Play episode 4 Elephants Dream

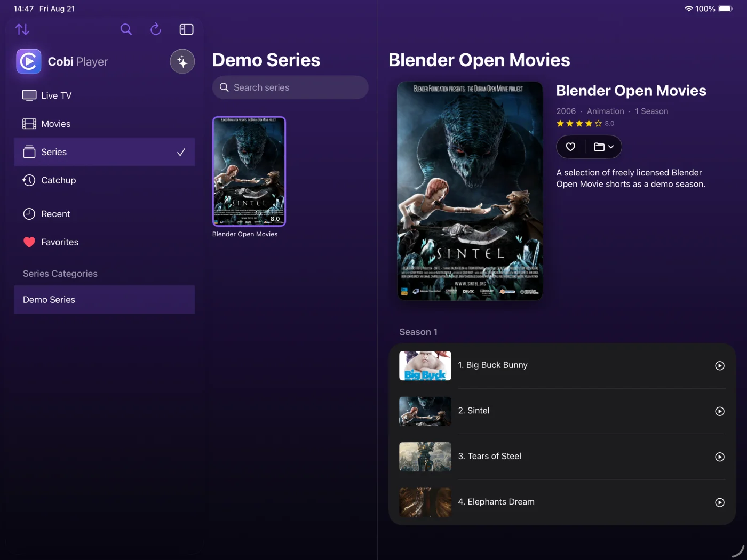720,502
